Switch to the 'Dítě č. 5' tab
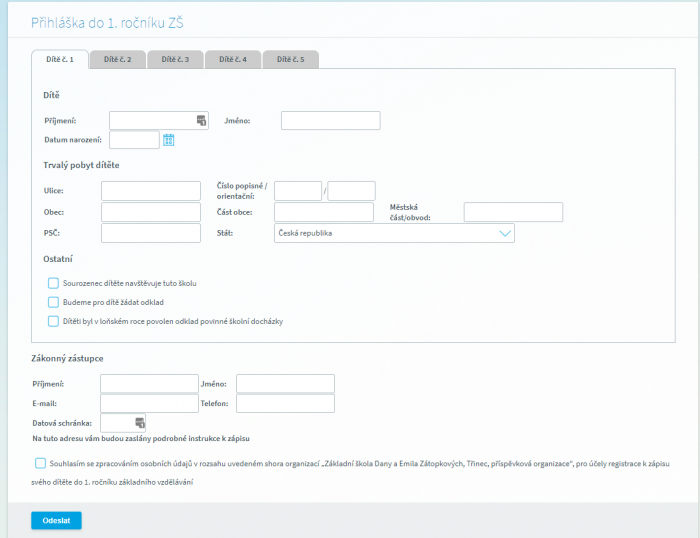 [x=291, y=59]
